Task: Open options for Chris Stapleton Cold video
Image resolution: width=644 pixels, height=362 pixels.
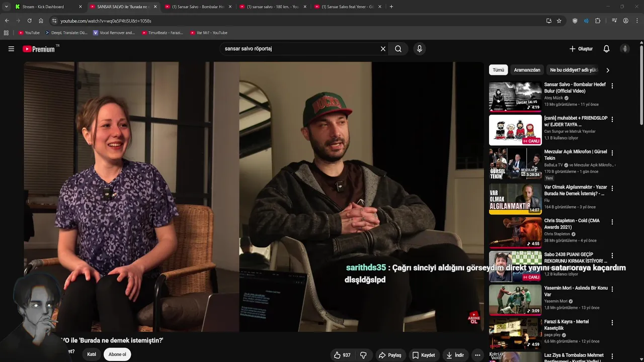Action: tap(612, 222)
